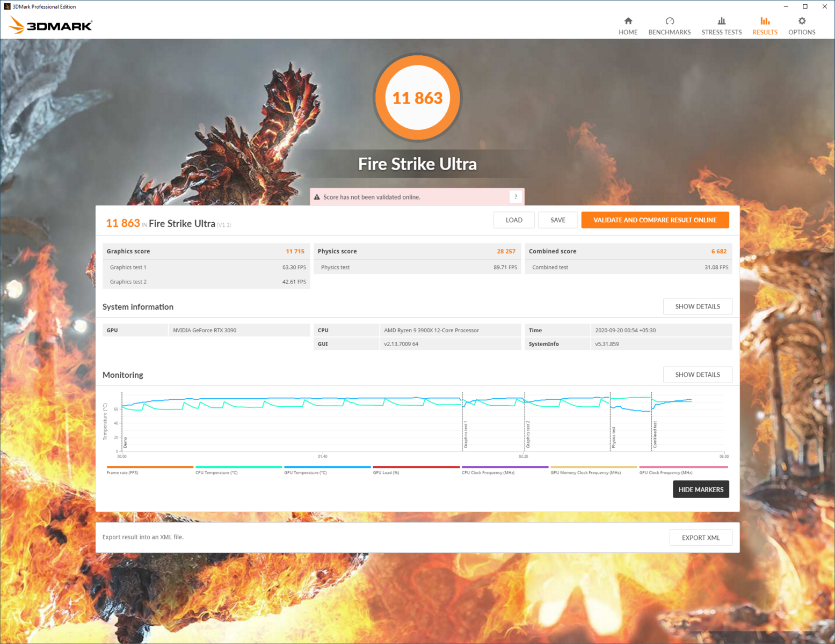Click the Options gear icon
Image resolution: width=835 pixels, height=644 pixels.
802,21
